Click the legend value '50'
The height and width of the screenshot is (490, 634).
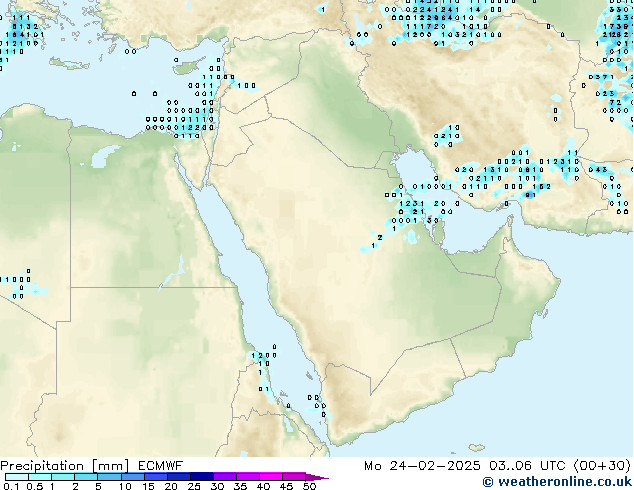coord(309,486)
